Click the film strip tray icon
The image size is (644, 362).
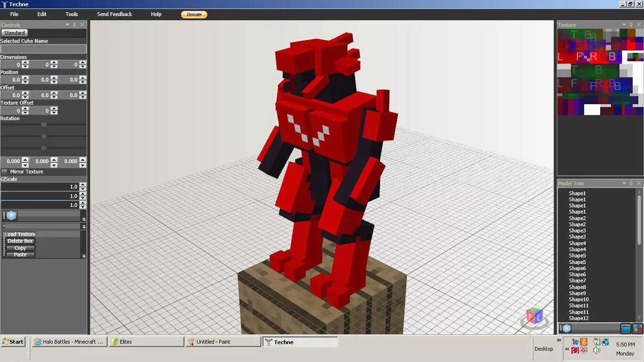click(x=575, y=342)
